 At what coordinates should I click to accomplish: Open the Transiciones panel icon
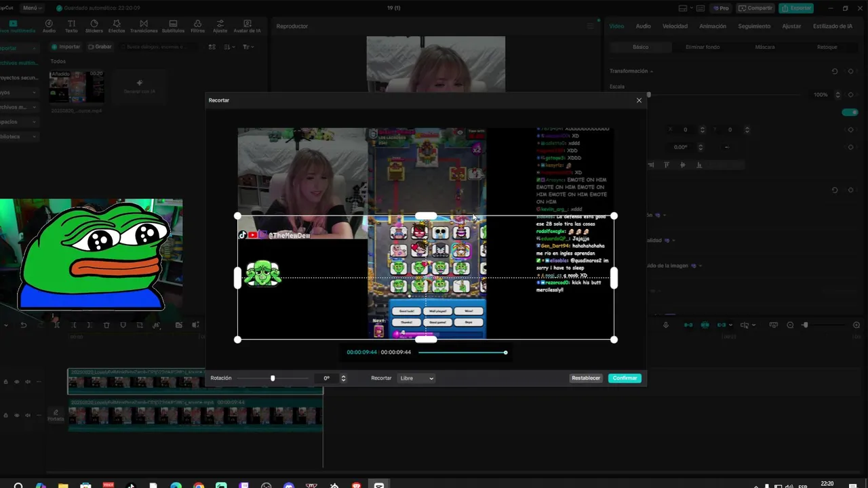(144, 26)
